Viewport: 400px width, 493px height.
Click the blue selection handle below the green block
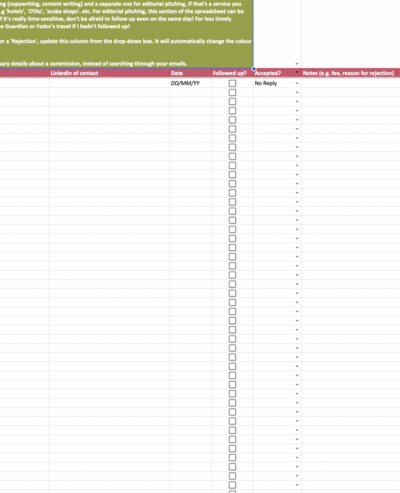click(254, 69)
